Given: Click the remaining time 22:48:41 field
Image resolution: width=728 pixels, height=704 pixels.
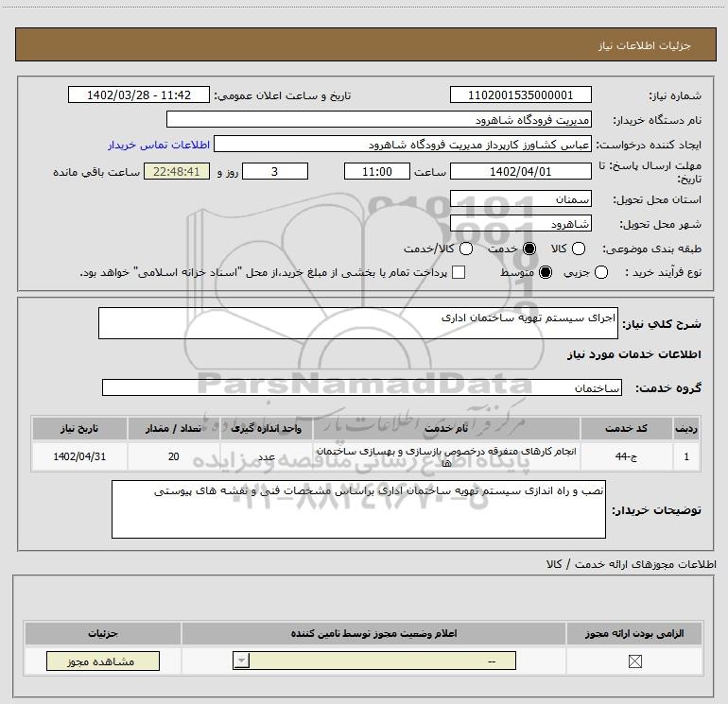Looking at the screenshot, I should coord(177,171).
